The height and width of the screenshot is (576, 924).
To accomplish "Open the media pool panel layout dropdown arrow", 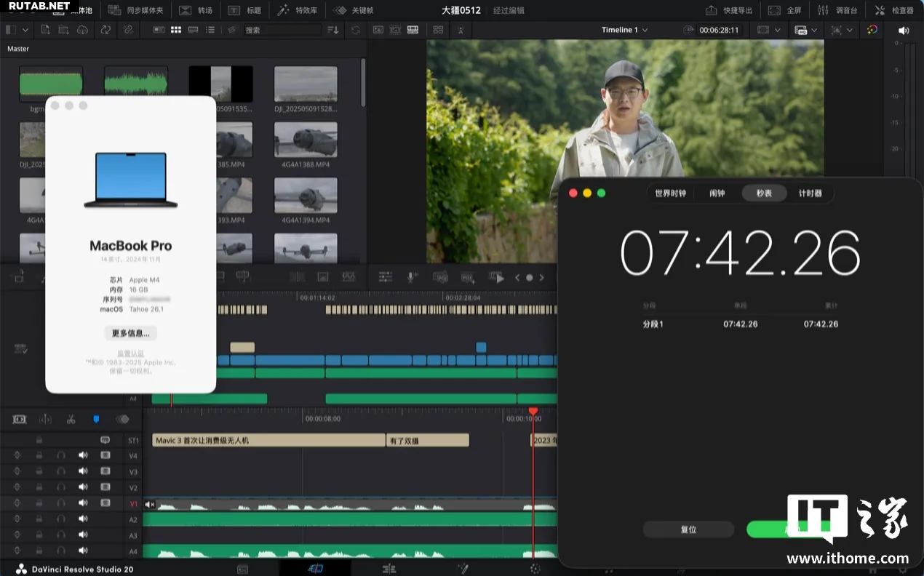I will pos(25,30).
